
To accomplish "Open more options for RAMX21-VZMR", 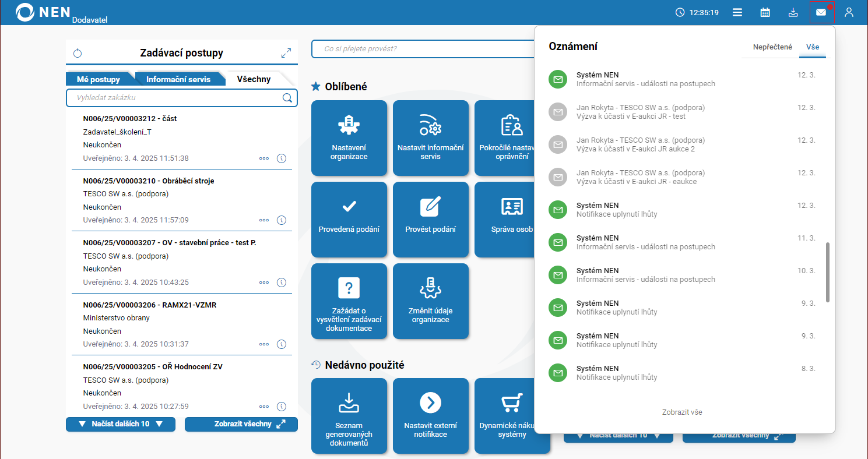I will pos(264,344).
